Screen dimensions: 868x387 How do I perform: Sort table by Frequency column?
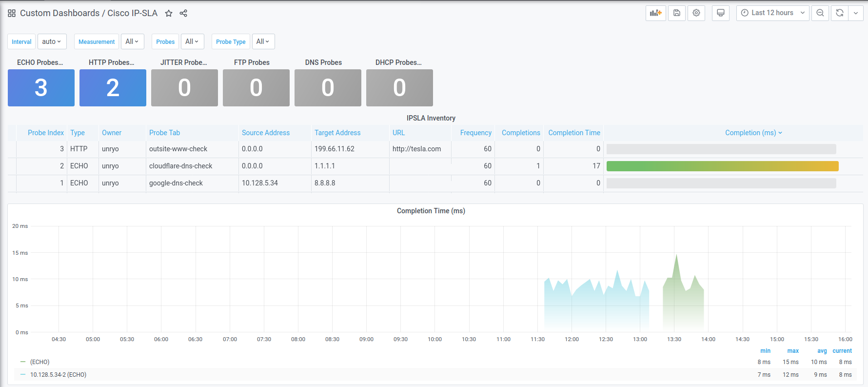pyautogui.click(x=475, y=133)
